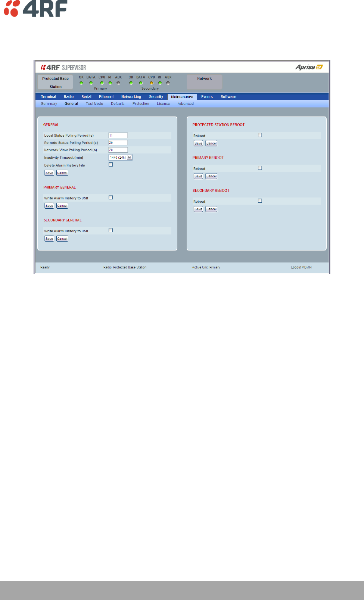
Task: Open the Terminal menu
Action: click(49, 97)
